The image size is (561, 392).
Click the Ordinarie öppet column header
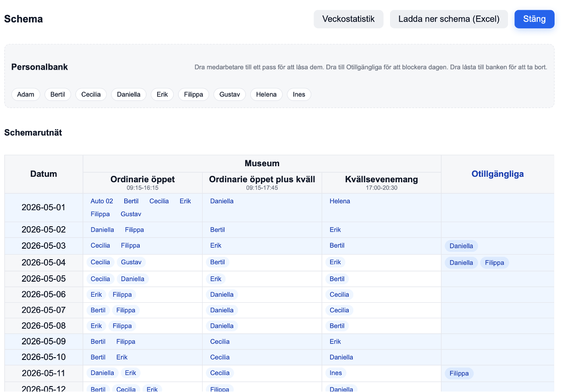point(142,180)
